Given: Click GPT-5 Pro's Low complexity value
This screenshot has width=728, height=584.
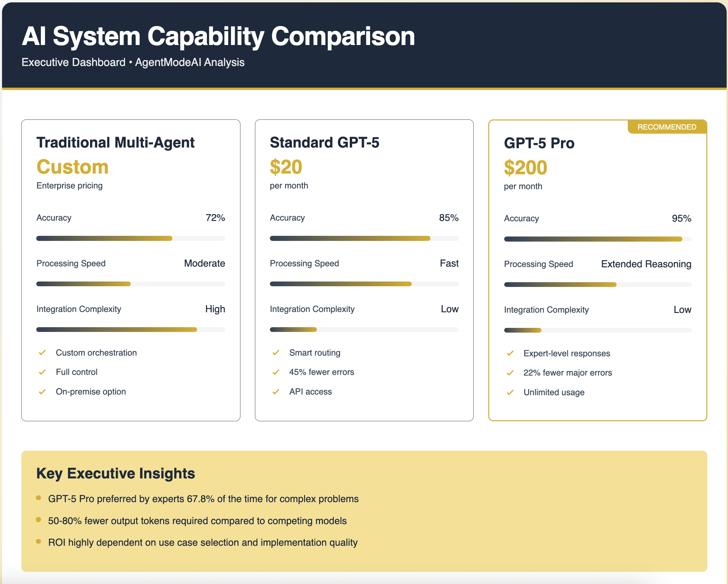Looking at the screenshot, I should (x=683, y=310).
